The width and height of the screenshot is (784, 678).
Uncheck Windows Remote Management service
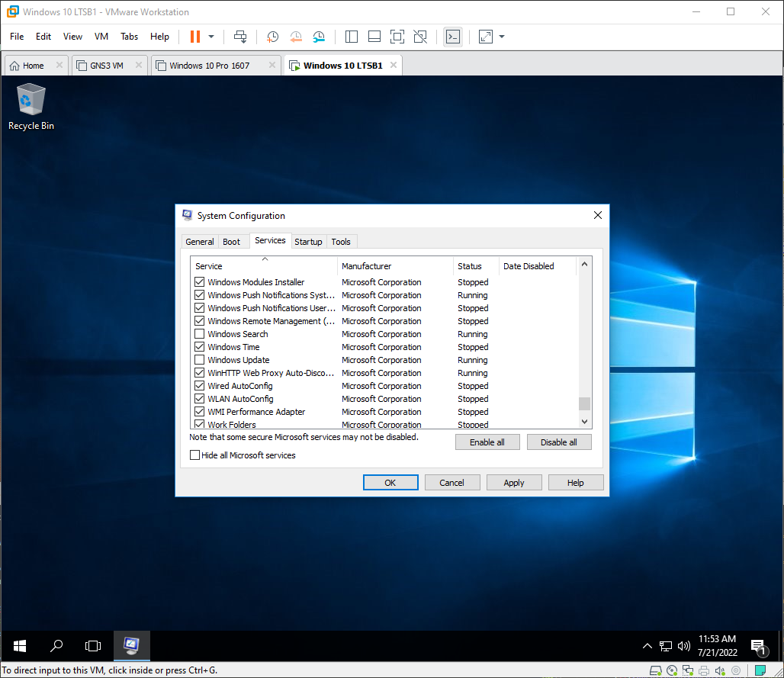[x=200, y=321]
